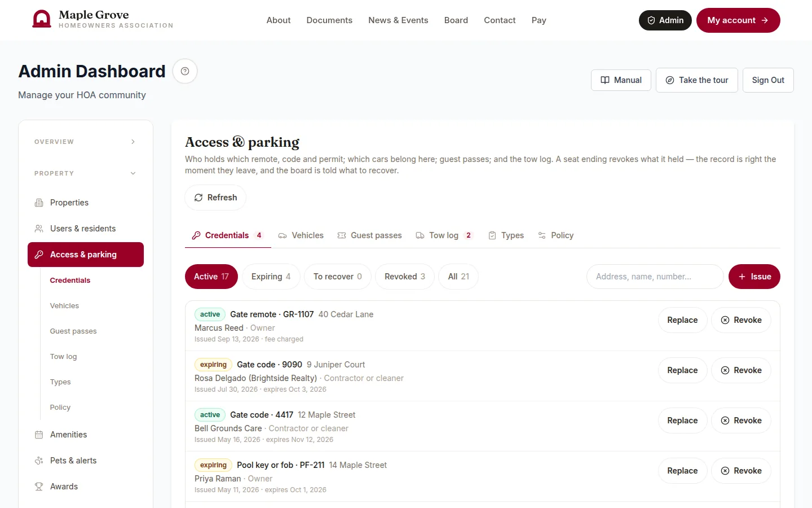Open About in top navigation

pyautogui.click(x=279, y=20)
